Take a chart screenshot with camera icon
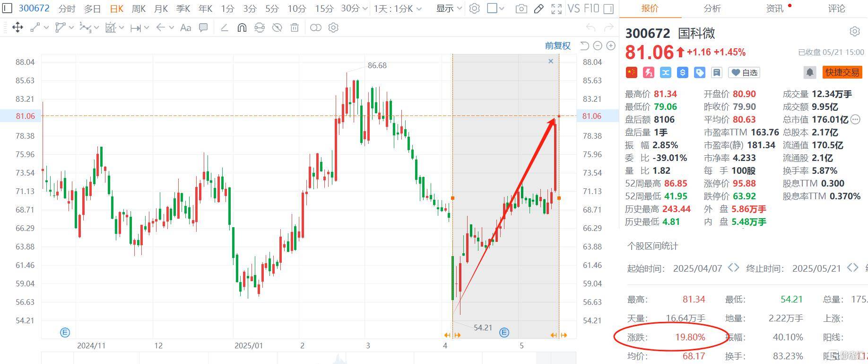The height and width of the screenshot is (364, 868). (x=521, y=9)
